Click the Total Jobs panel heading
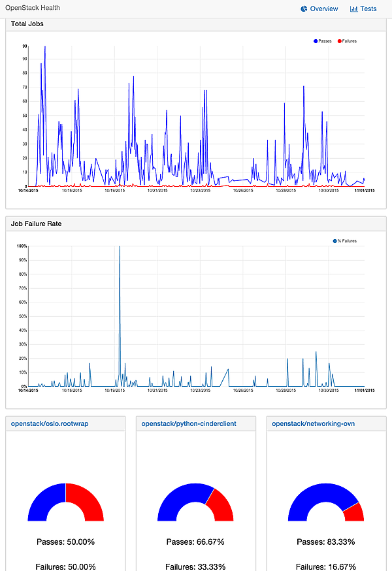 [27, 24]
